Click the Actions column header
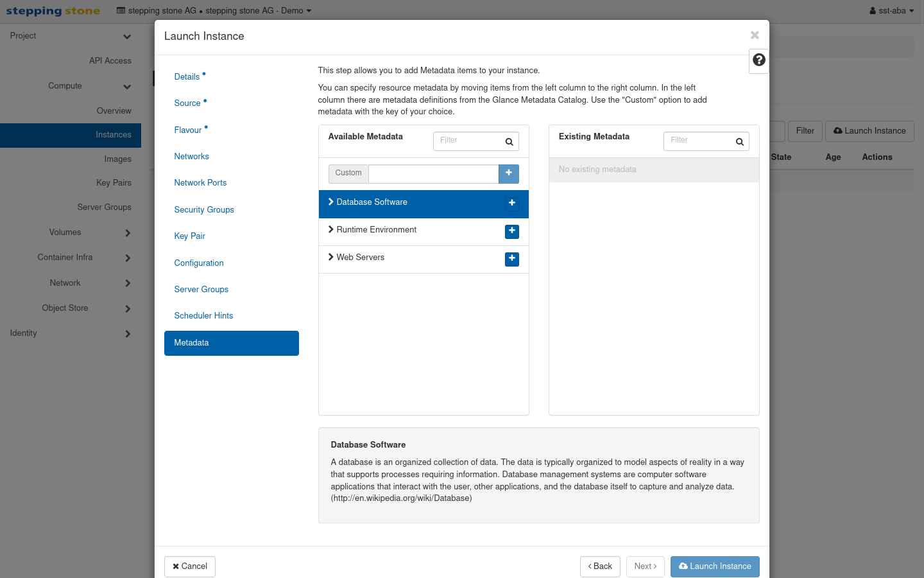The width and height of the screenshot is (924, 578). pos(877,157)
